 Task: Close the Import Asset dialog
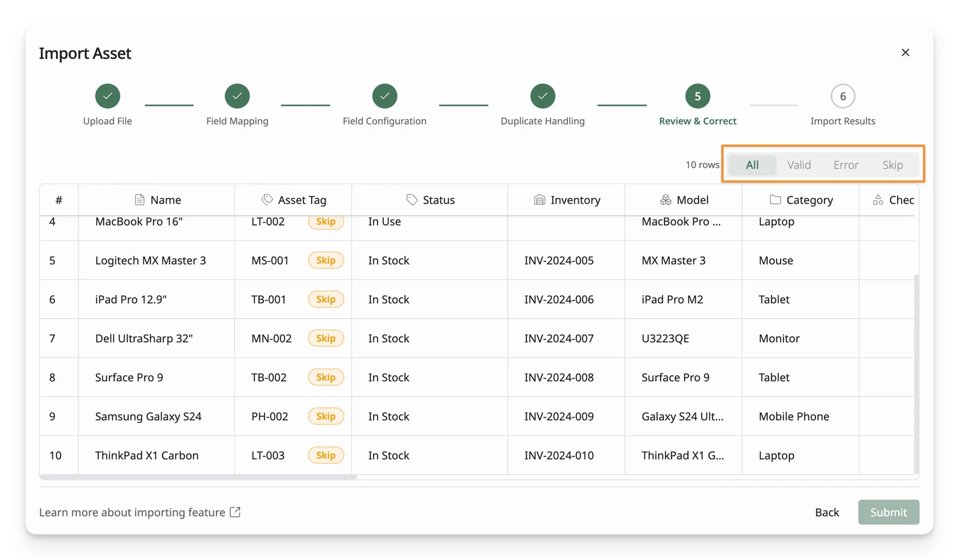pyautogui.click(x=906, y=52)
